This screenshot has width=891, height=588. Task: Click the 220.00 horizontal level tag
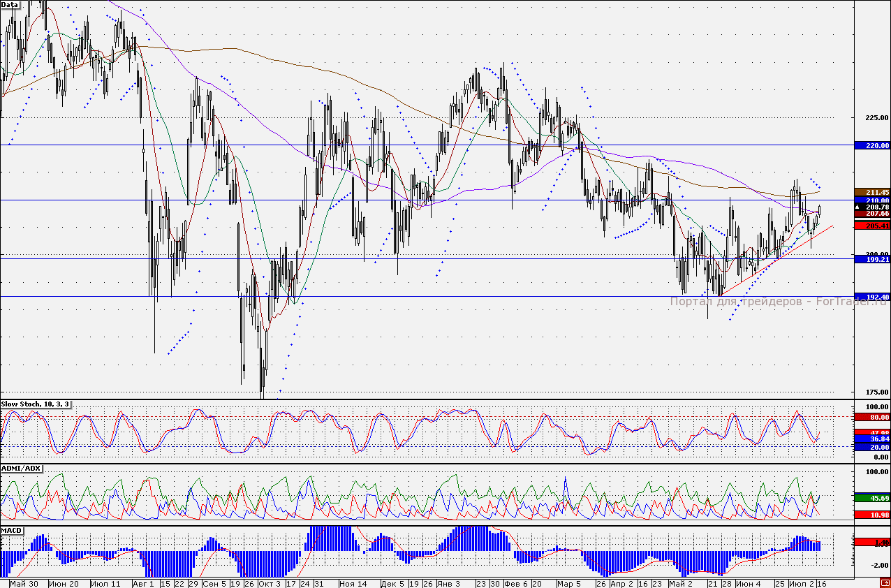[872, 146]
